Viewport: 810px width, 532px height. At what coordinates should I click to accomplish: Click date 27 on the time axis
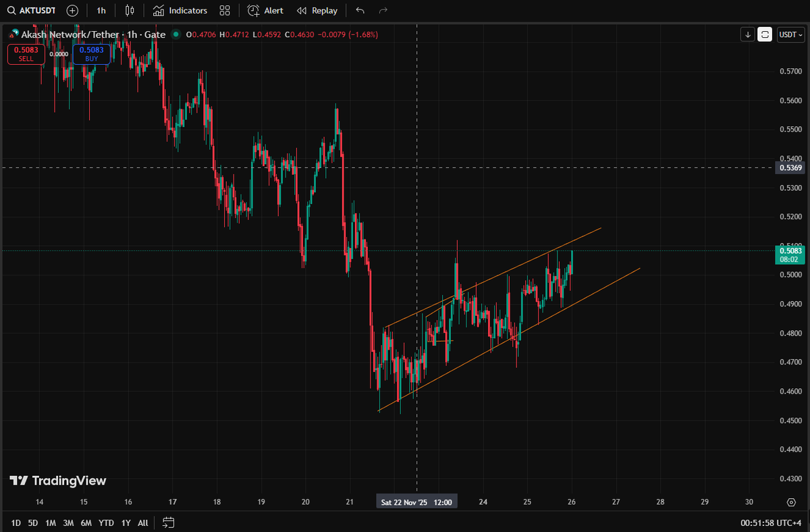point(616,502)
